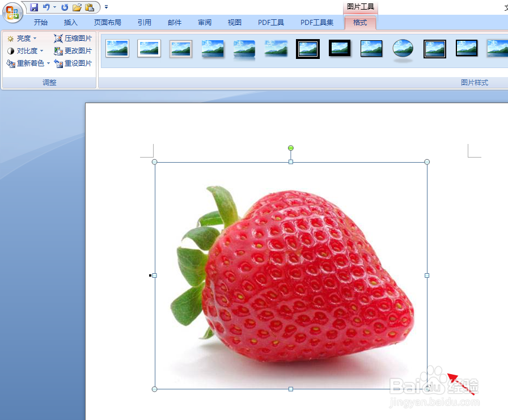This screenshot has width=508, height=420.
Task: Apply the twelfth black frame picture style
Action: (x=467, y=48)
